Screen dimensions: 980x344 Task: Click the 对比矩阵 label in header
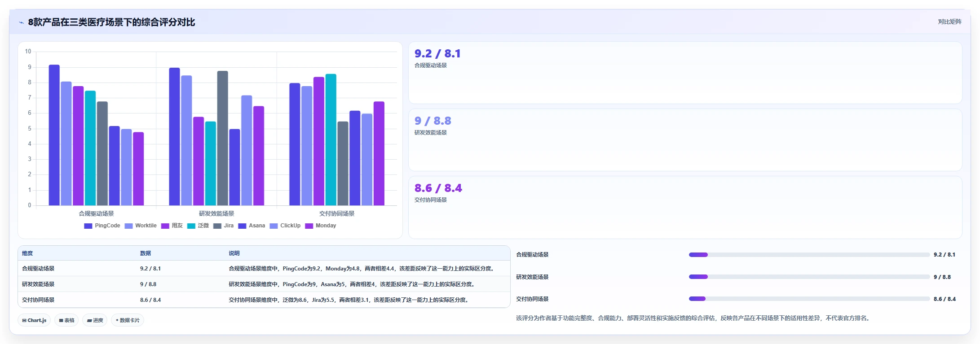click(x=949, y=22)
